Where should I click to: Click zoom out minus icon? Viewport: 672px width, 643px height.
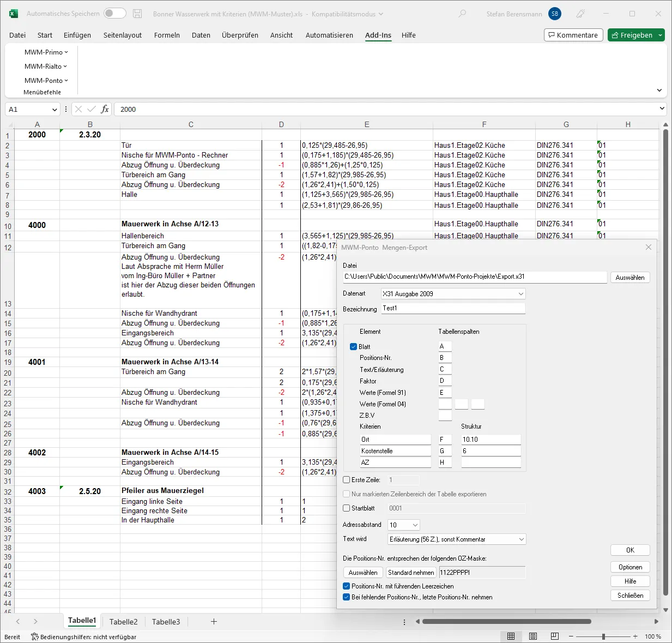point(571,636)
